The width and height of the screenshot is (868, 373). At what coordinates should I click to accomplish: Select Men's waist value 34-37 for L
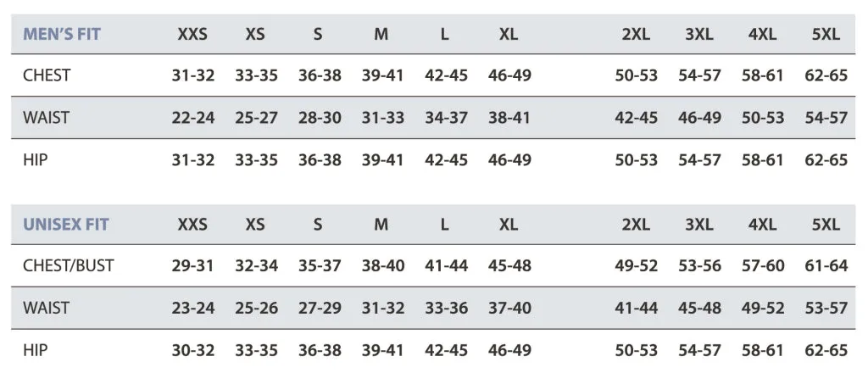click(x=446, y=118)
